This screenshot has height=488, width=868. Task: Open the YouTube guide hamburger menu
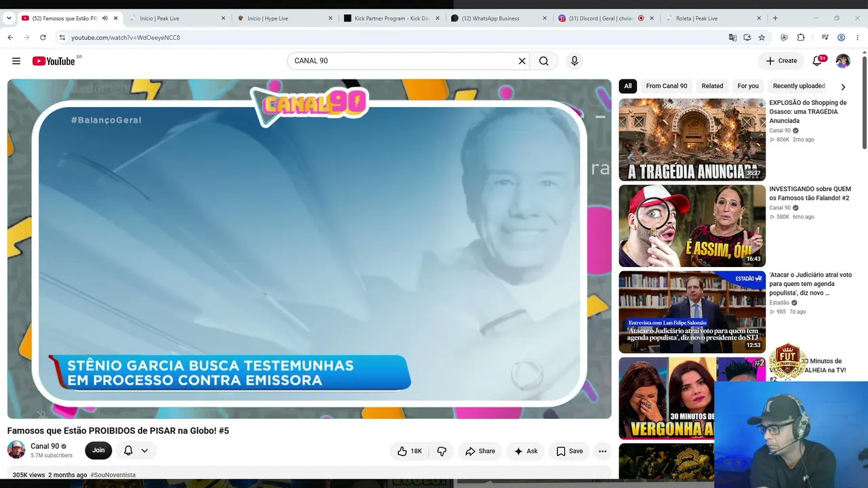pyautogui.click(x=16, y=61)
